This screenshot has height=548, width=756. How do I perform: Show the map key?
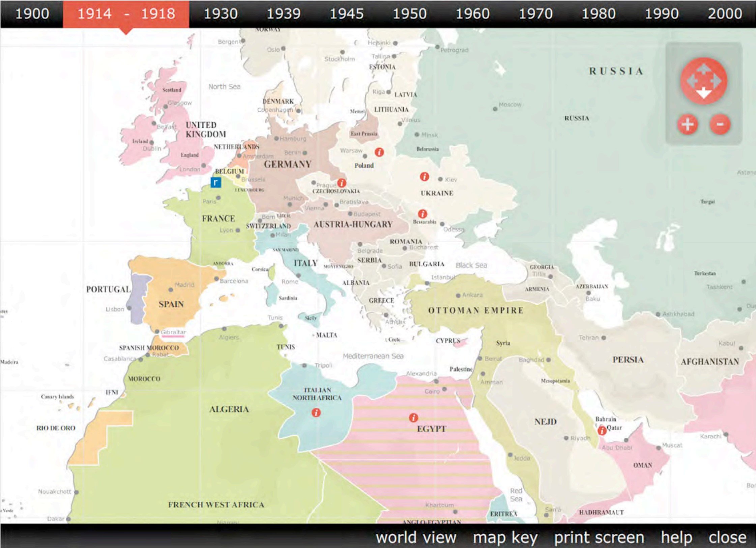(505, 537)
